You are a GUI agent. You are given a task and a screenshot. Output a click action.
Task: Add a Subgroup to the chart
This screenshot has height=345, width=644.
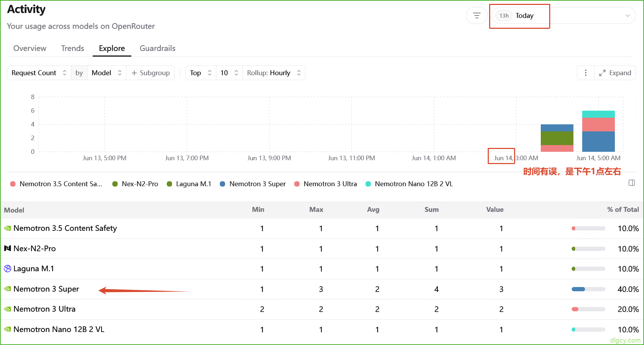point(150,73)
